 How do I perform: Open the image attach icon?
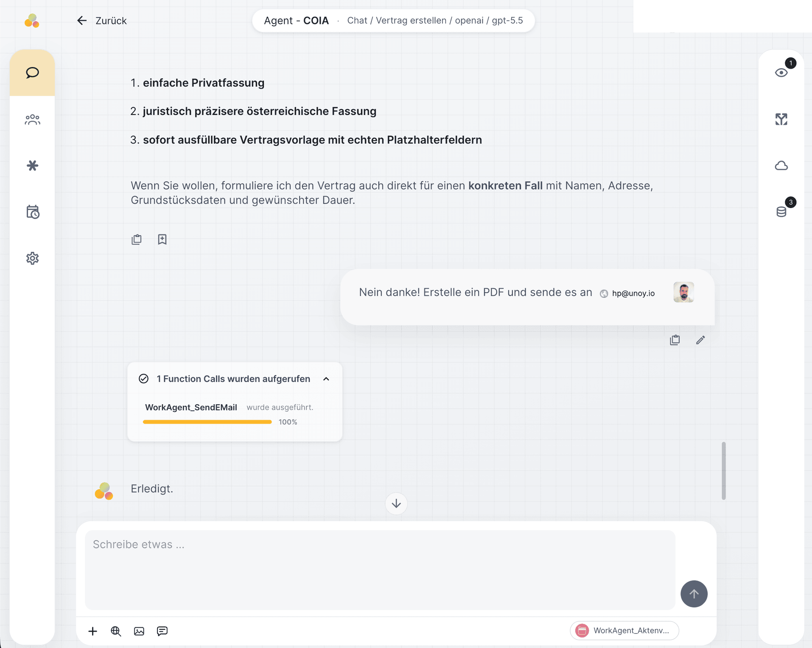(139, 631)
